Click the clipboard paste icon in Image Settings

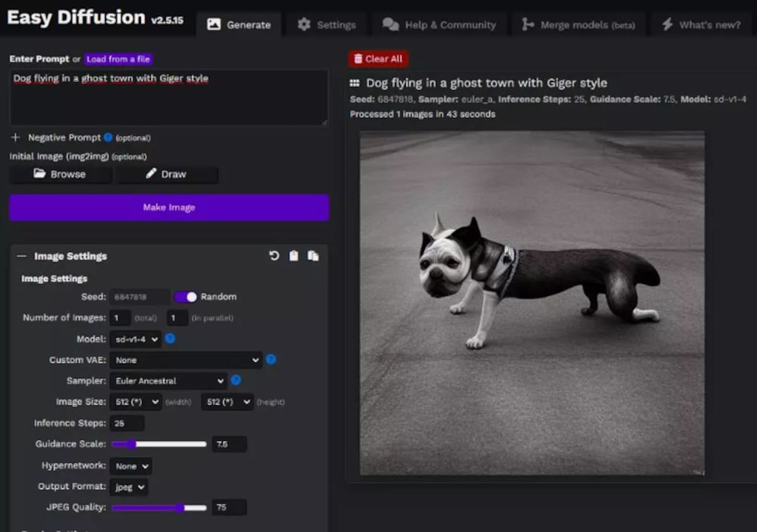293,256
